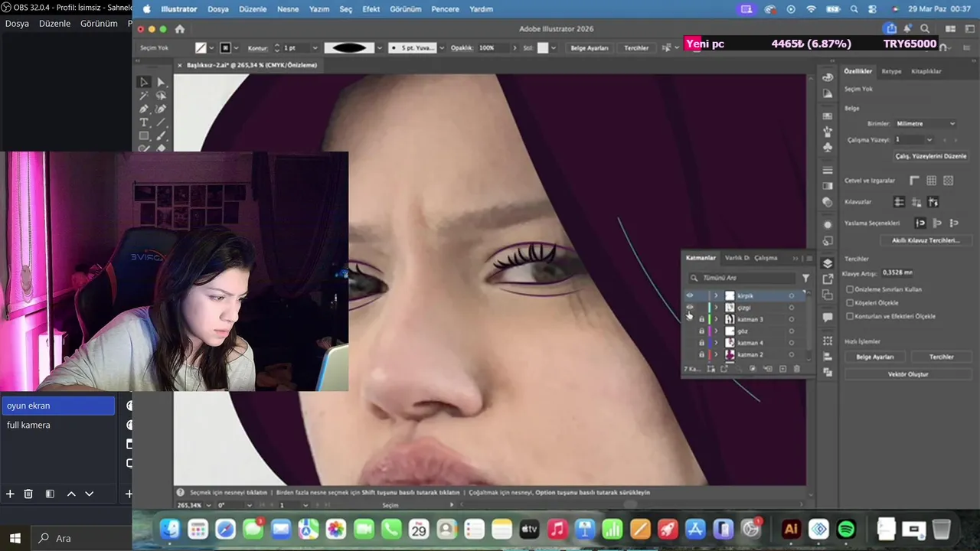Click Tümünü Ara layer search field
Viewport: 980px width, 551px height.
pyautogui.click(x=741, y=279)
